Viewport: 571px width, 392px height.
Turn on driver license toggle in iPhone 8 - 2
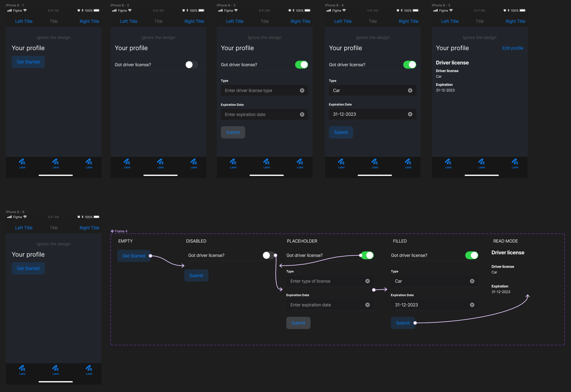click(191, 65)
